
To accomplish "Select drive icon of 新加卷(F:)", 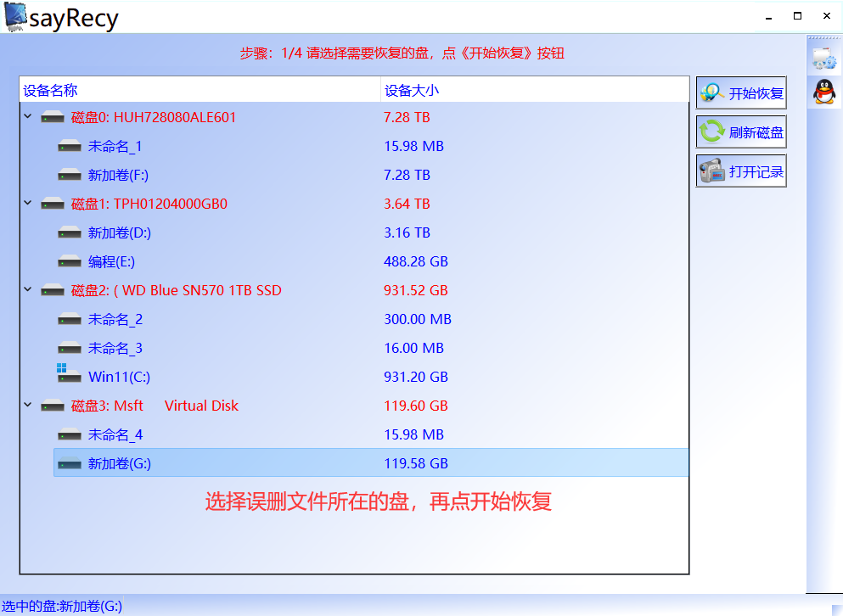I will (70, 175).
